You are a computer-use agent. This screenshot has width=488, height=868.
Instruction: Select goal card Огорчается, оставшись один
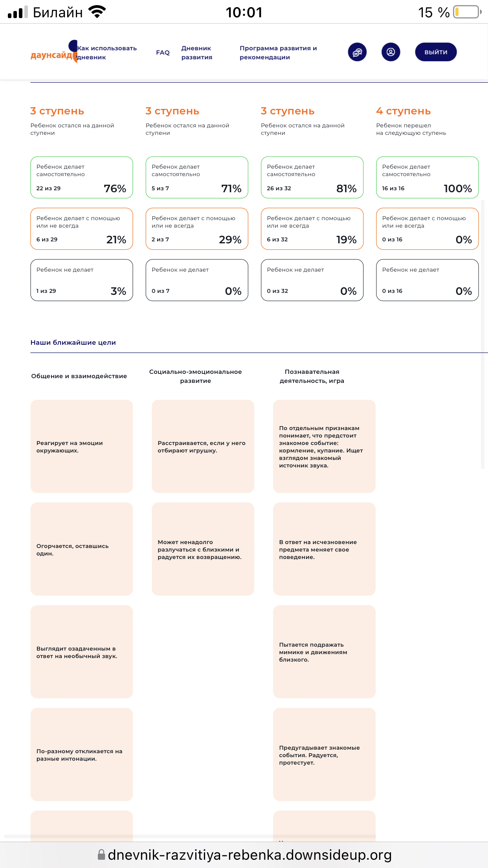pyautogui.click(x=82, y=549)
